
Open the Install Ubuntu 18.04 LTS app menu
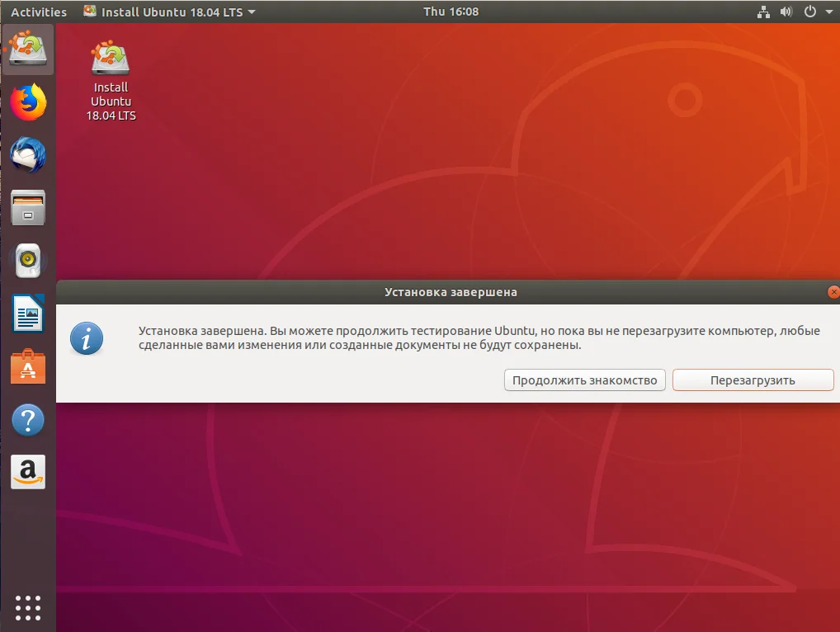[x=170, y=12]
